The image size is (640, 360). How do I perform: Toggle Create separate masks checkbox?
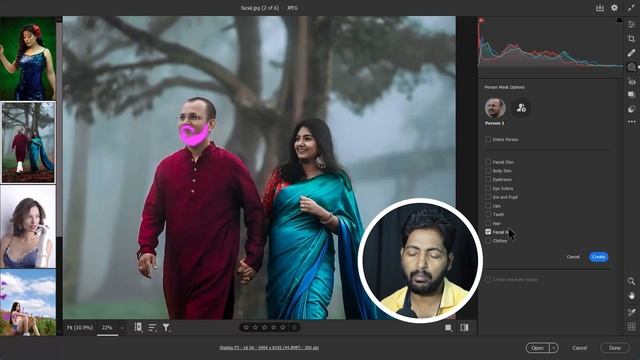pos(488,280)
